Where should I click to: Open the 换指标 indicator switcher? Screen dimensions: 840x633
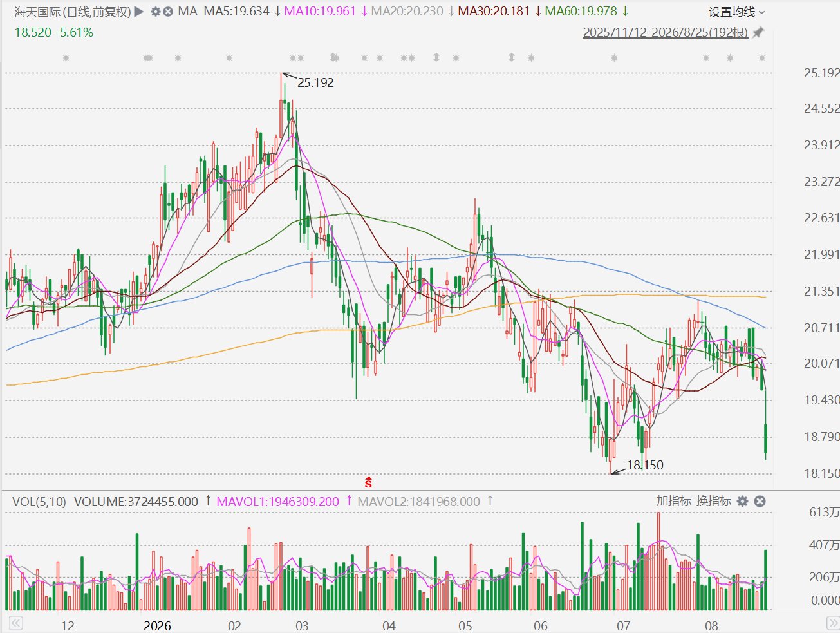click(x=714, y=501)
